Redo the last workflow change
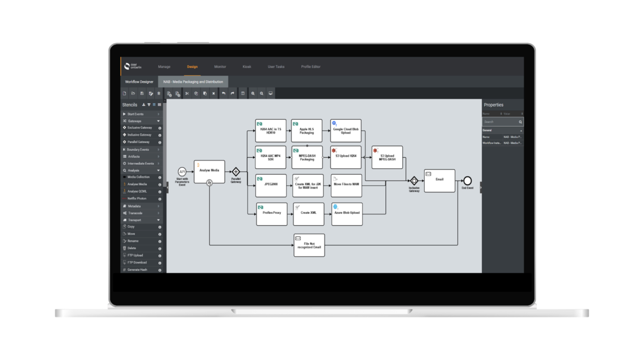The width and height of the screenshot is (644, 362). coord(232,94)
